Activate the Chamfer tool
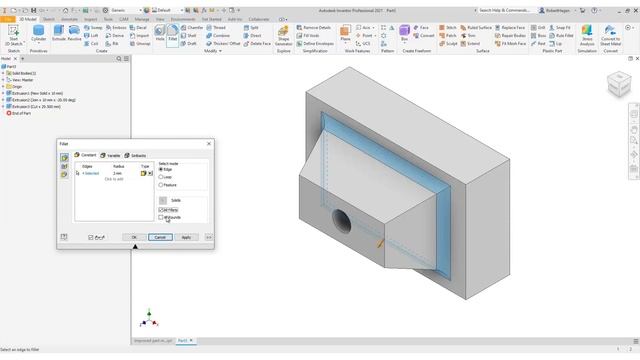 [192, 27]
